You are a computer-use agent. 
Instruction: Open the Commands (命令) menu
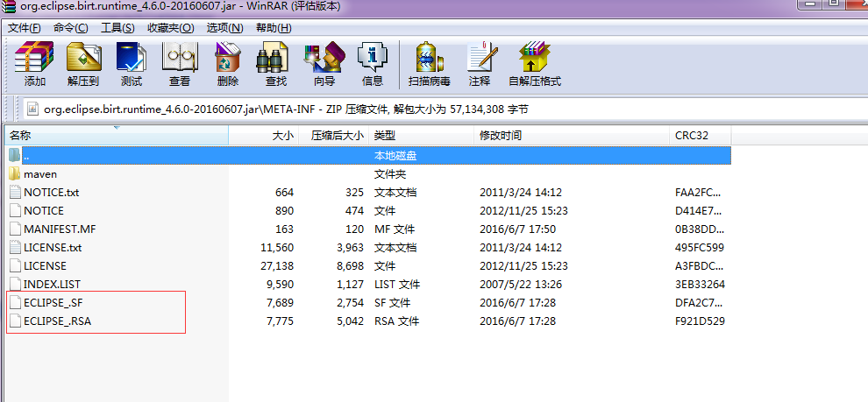[71, 28]
